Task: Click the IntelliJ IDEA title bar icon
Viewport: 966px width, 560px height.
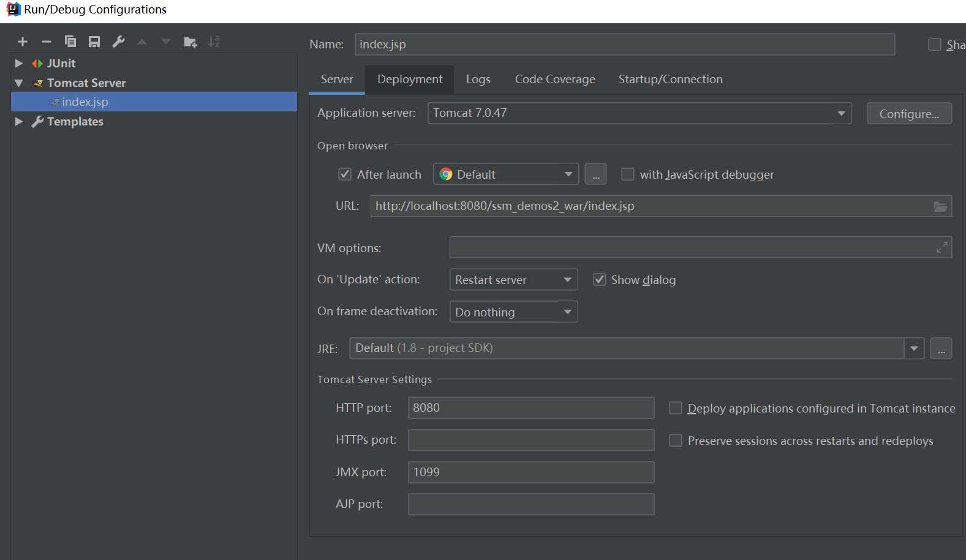Action: point(13,9)
